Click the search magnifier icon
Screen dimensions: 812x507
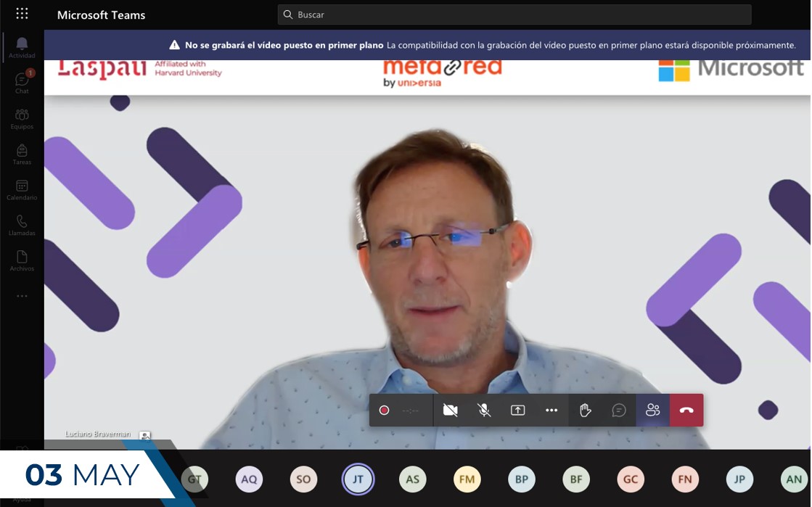(288, 15)
